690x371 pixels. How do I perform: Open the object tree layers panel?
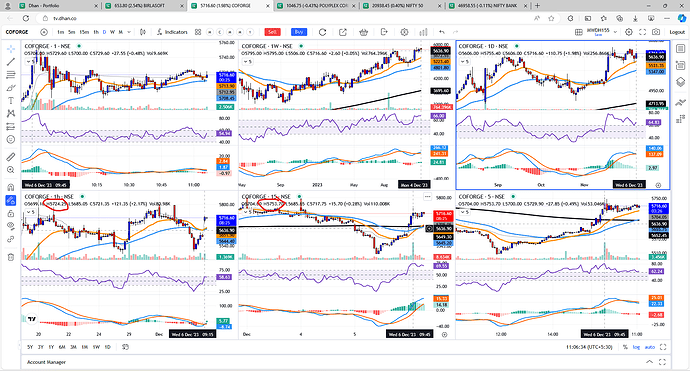680,82
